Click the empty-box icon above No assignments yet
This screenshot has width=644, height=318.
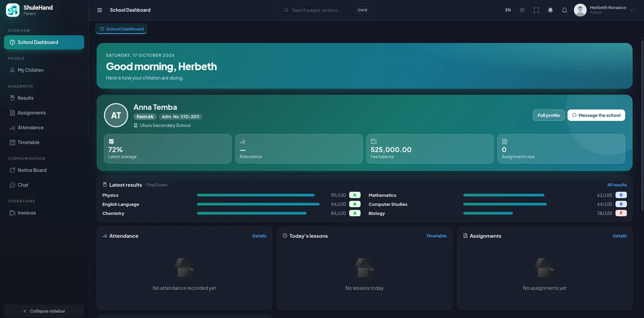(545, 268)
